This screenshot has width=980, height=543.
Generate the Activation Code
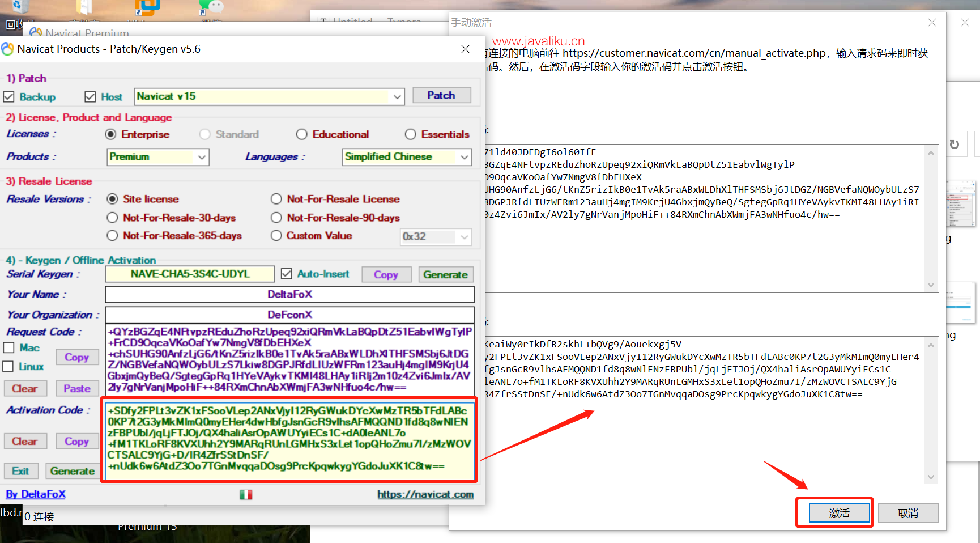click(73, 471)
